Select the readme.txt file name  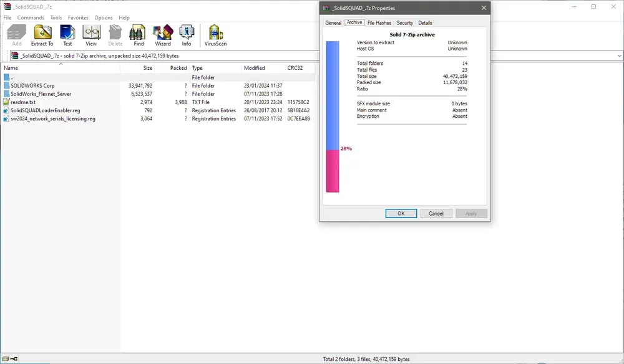23,102
